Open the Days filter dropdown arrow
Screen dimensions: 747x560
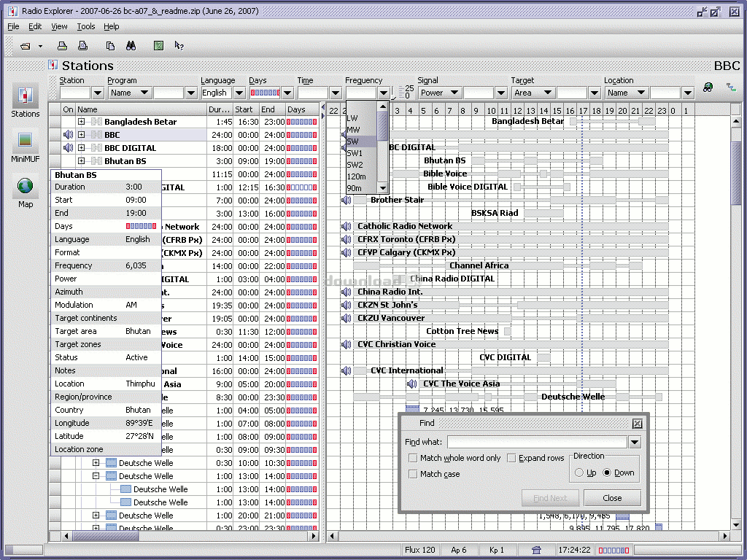point(287,93)
